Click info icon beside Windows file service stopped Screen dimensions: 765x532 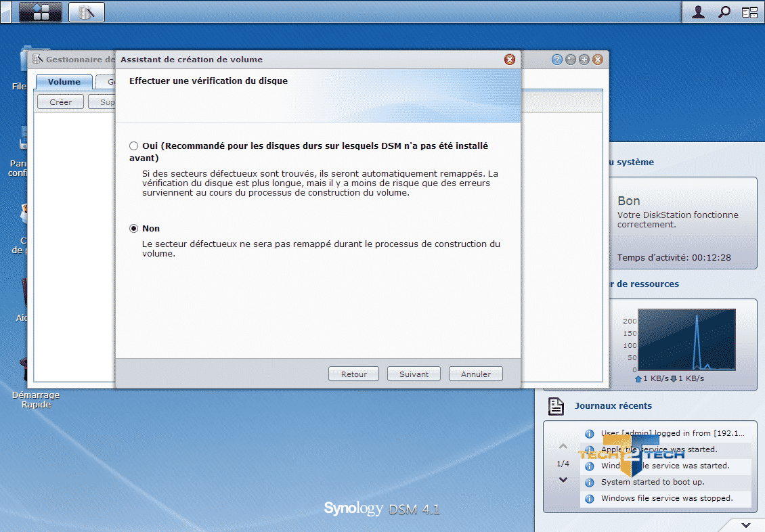pos(590,498)
